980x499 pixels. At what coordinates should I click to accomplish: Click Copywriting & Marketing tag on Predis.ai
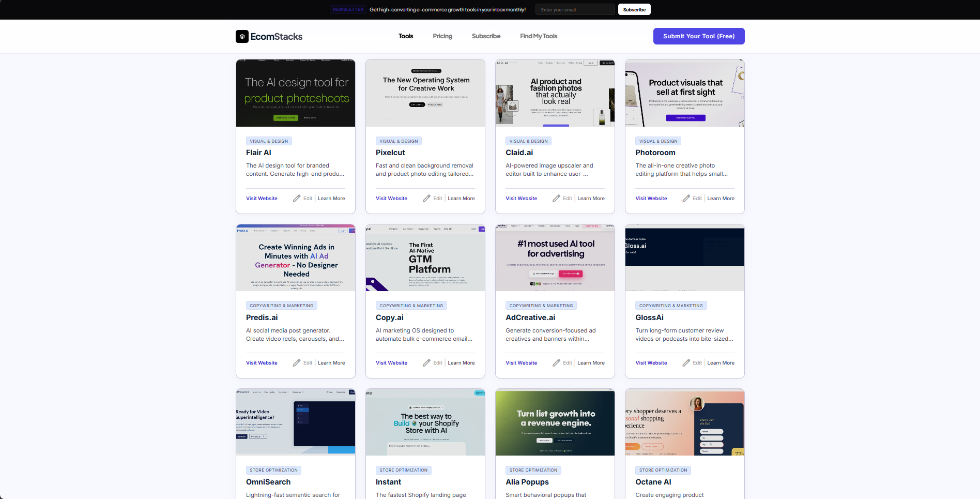tap(282, 306)
